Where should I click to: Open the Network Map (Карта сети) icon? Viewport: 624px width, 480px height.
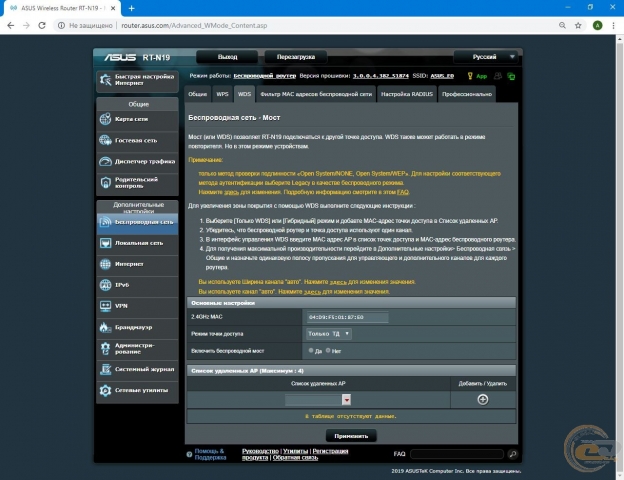coord(105,119)
